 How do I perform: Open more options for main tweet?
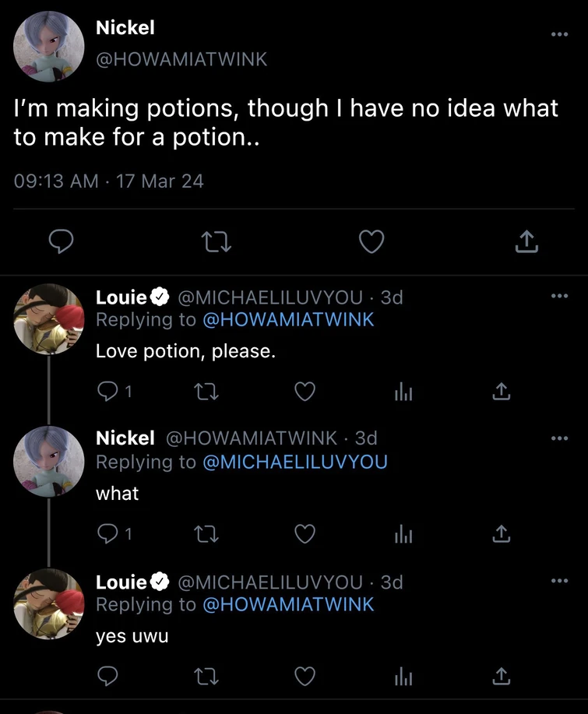pos(559,34)
